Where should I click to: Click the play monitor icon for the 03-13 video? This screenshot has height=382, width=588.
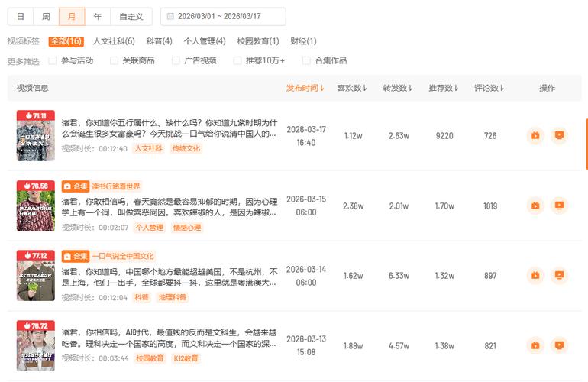point(560,345)
